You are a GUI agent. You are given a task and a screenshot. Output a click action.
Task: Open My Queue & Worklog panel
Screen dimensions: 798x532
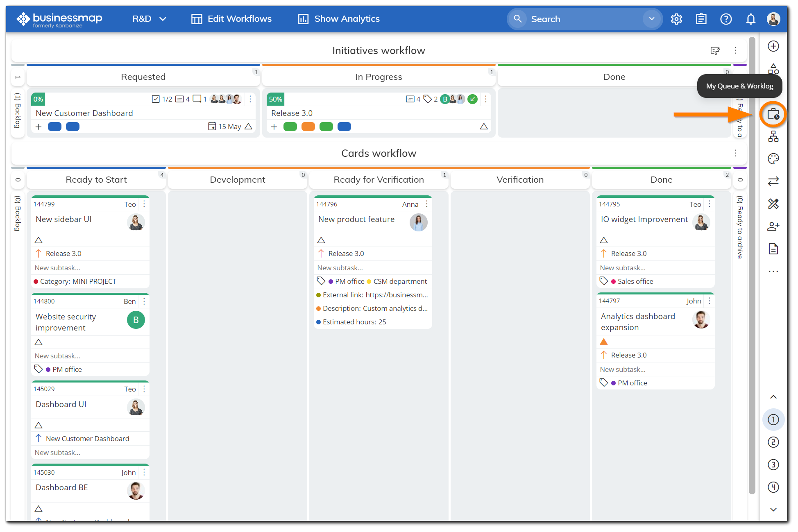click(x=773, y=115)
